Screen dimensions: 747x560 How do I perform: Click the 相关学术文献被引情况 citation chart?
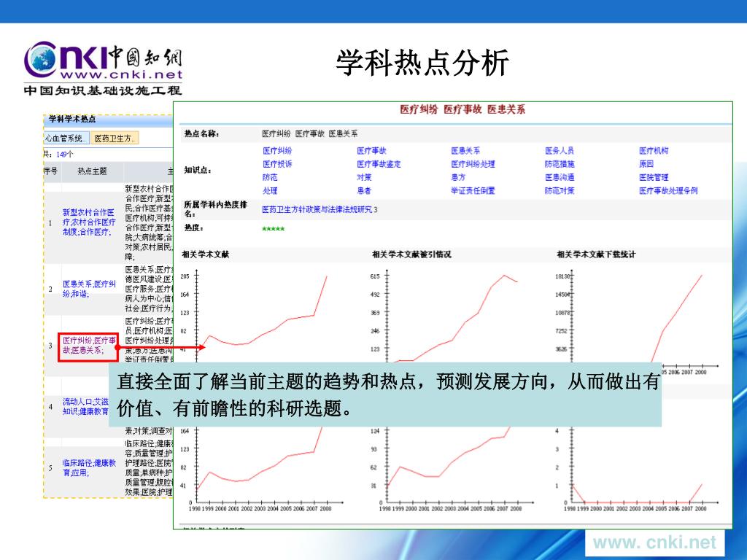click(x=452, y=316)
